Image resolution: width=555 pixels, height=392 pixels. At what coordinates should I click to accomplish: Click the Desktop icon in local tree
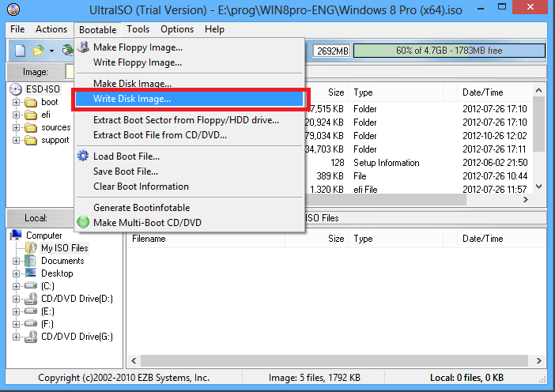point(31,273)
